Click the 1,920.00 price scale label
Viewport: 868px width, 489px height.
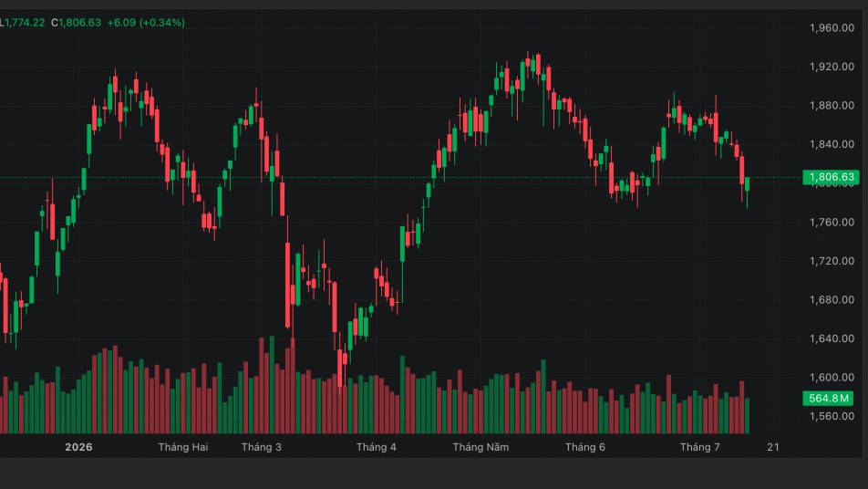pos(832,67)
